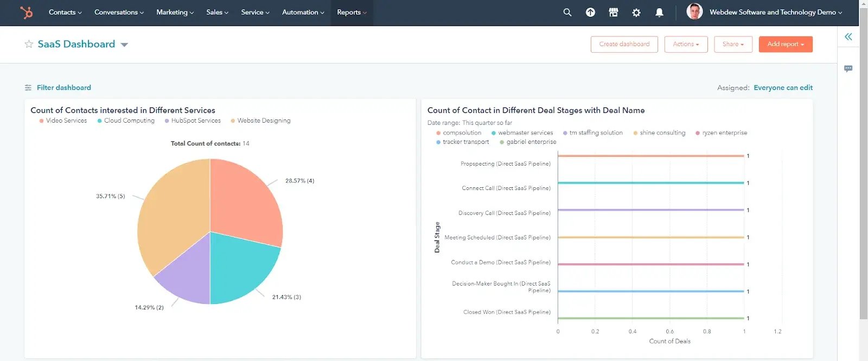This screenshot has width=868, height=361.
Task: Toggle compsolution legend item
Action: pos(458,132)
